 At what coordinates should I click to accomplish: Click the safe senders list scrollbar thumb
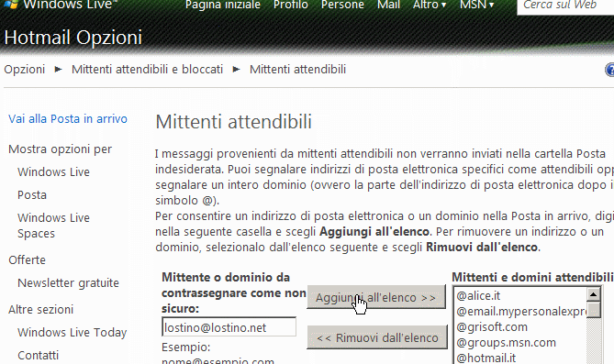(x=594, y=310)
